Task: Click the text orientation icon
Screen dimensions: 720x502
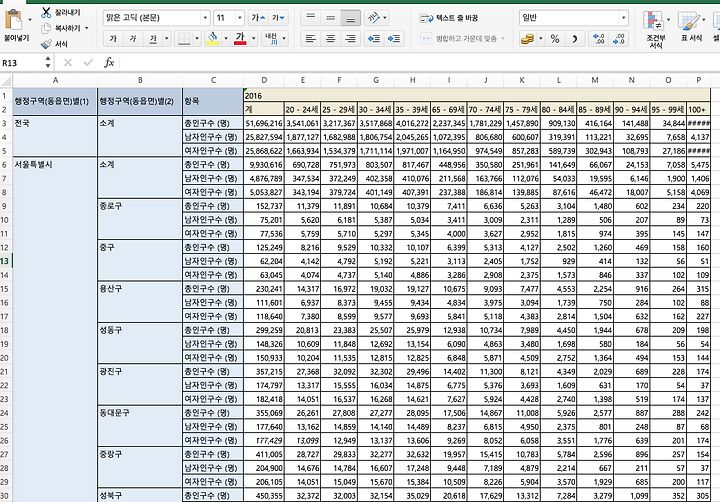Action: 374,18
